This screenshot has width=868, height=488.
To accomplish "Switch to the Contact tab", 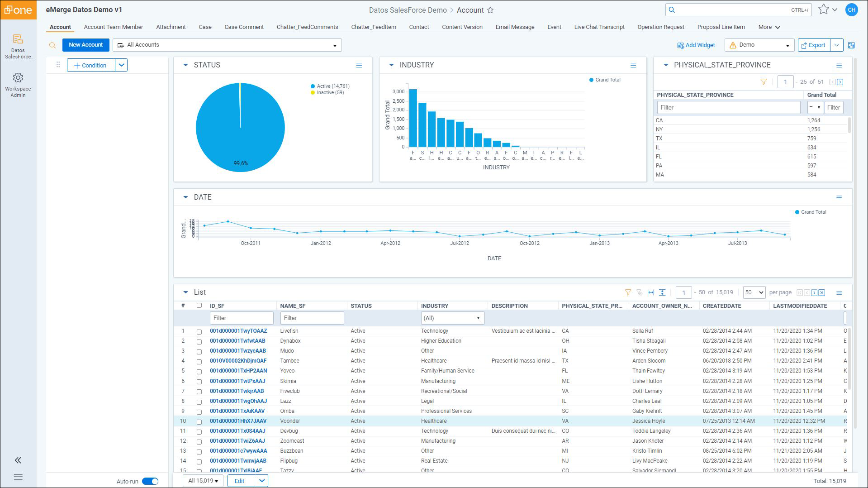I will 419,27.
